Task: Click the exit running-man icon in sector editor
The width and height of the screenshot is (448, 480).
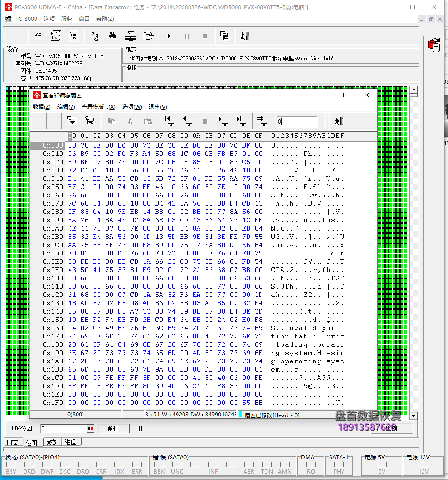Action: click(x=339, y=121)
